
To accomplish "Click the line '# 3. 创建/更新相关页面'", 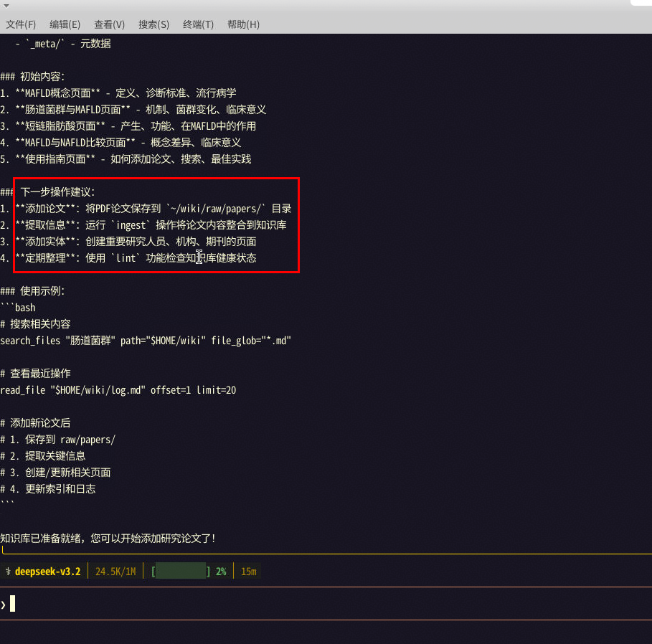I will [55, 473].
